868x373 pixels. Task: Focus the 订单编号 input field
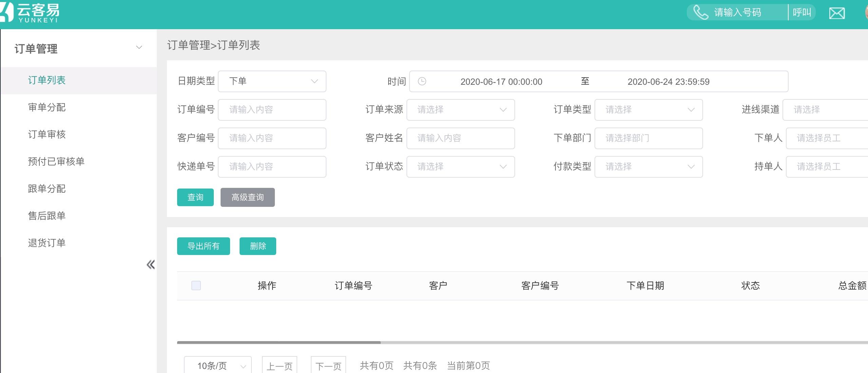pos(272,110)
